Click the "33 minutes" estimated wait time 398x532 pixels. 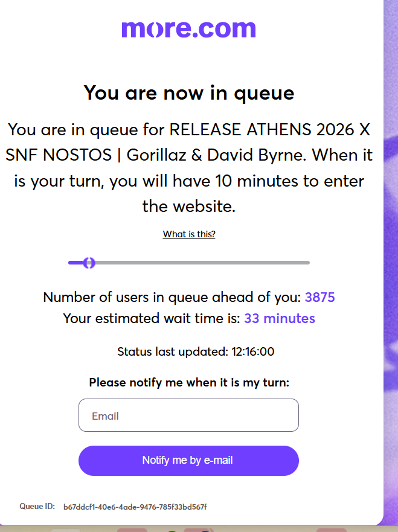[x=279, y=318]
